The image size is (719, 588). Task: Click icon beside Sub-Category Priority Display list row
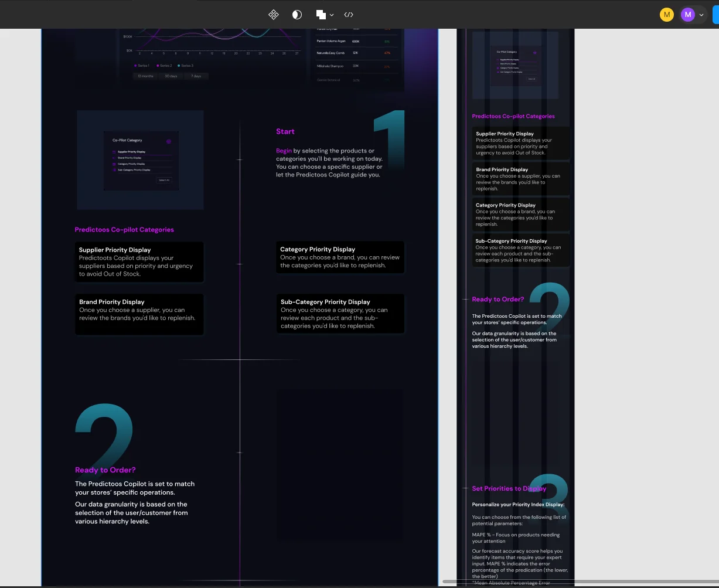point(114,170)
